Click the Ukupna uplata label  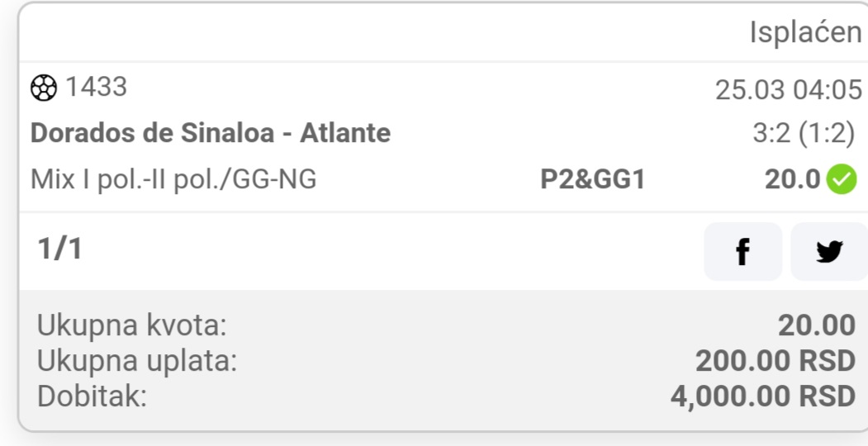click(137, 361)
